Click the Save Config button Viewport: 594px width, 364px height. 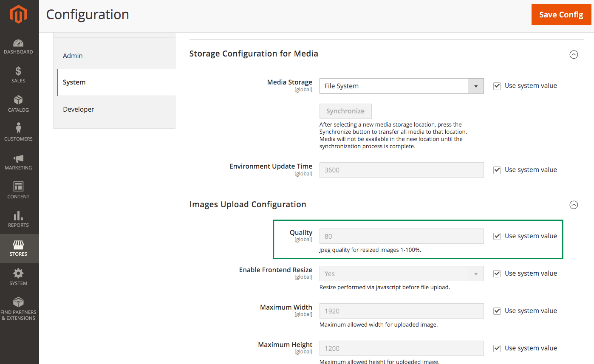point(561,14)
